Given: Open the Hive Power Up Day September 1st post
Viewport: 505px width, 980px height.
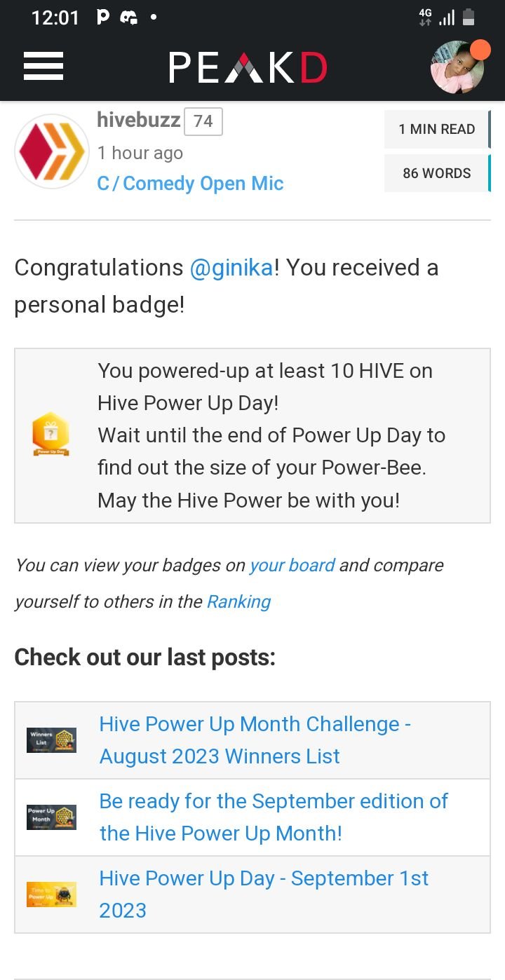Looking at the screenshot, I should pos(264,894).
